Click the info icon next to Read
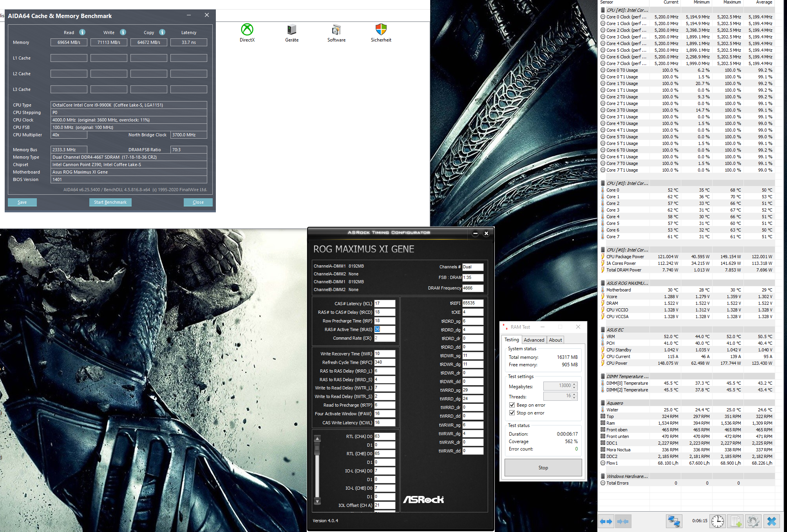The height and width of the screenshot is (532, 787). coord(82,32)
